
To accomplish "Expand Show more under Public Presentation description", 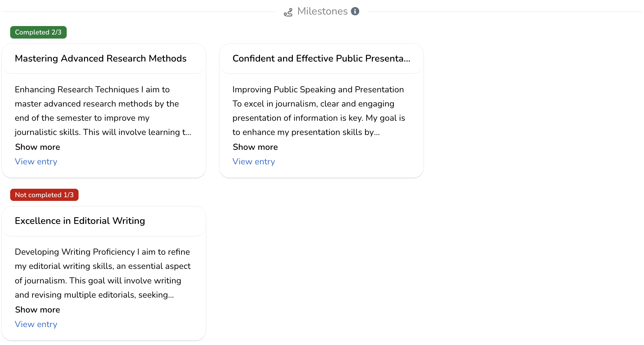I will pos(255,147).
